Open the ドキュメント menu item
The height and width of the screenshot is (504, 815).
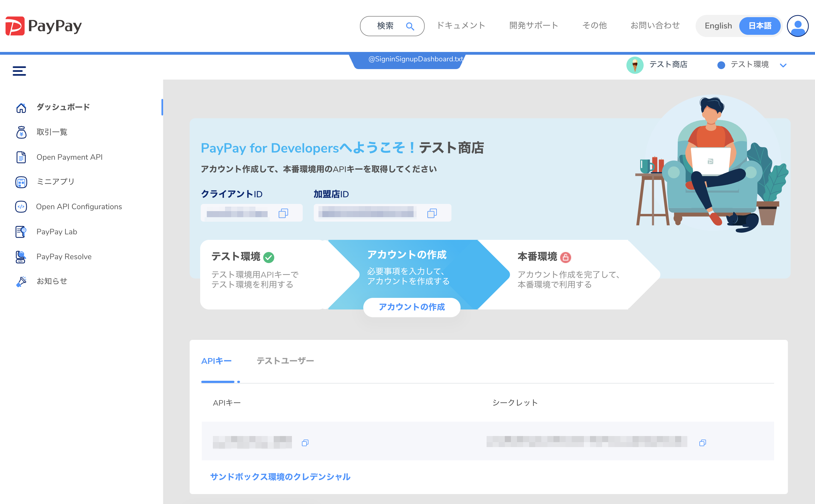click(461, 25)
